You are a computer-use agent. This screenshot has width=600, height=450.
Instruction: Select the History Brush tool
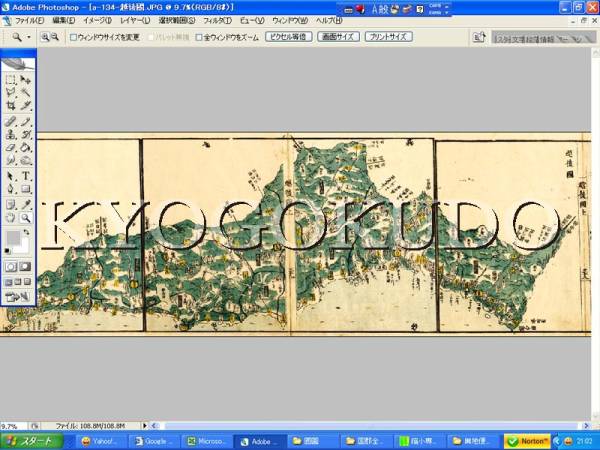[x=25, y=134]
